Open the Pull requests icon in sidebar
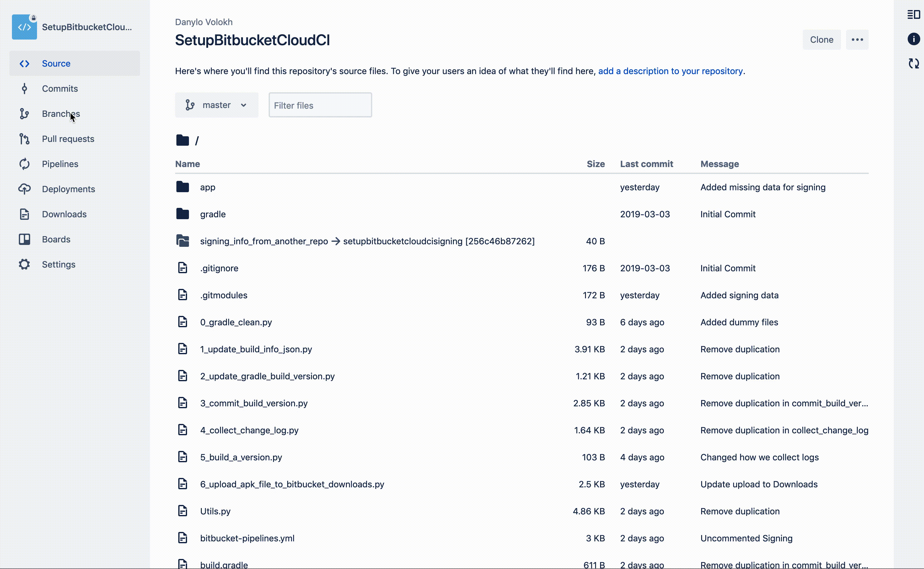The image size is (924, 569). [x=24, y=139]
